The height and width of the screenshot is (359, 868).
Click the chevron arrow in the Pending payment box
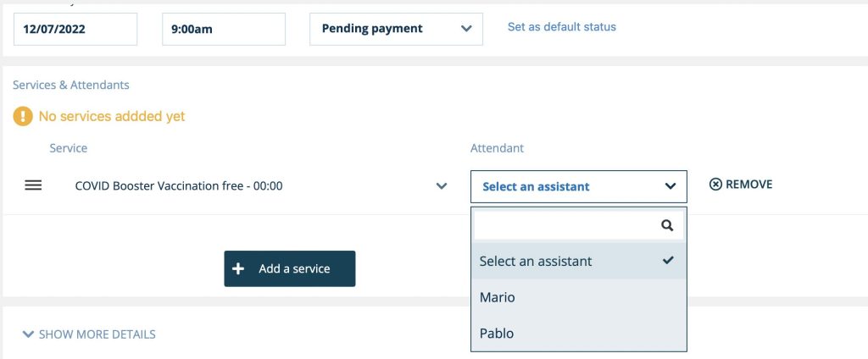coord(466,29)
